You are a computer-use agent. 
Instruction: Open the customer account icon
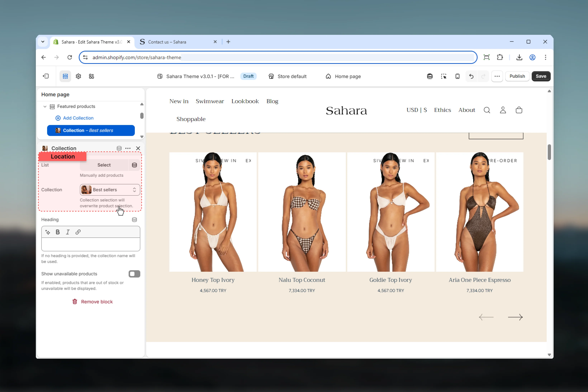[x=503, y=110]
